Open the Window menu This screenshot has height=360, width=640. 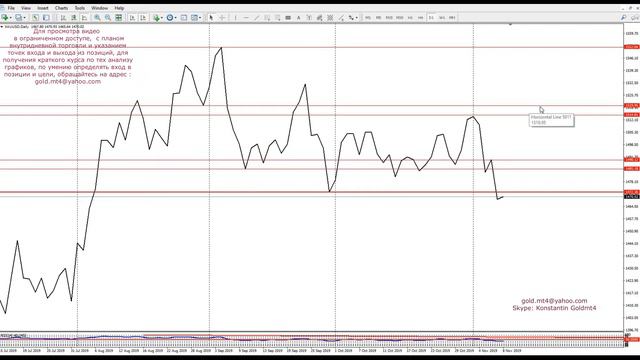[100, 8]
